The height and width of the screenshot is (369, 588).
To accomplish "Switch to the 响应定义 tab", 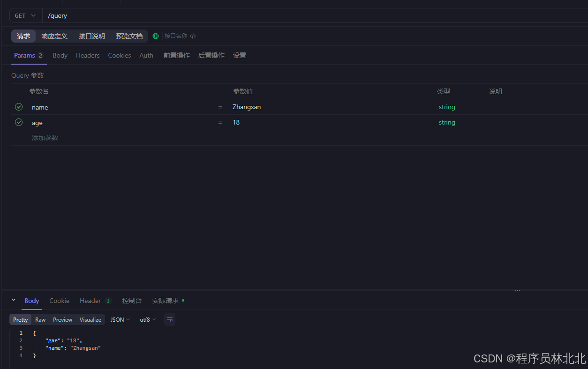I will [x=54, y=36].
